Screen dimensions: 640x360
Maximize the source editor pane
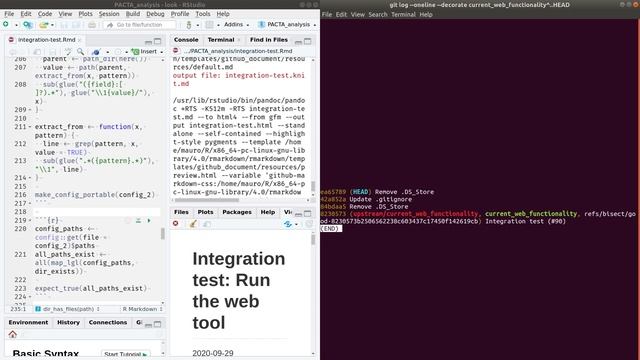tap(158, 41)
